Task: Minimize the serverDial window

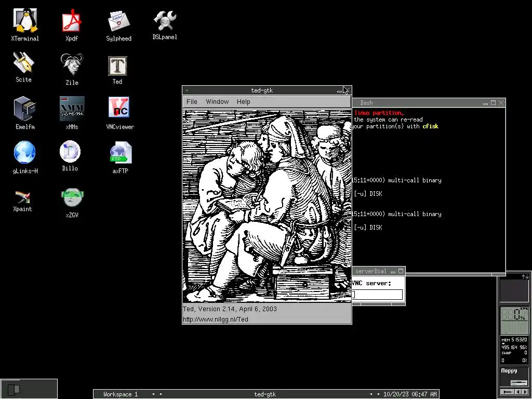Action: [x=393, y=271]
